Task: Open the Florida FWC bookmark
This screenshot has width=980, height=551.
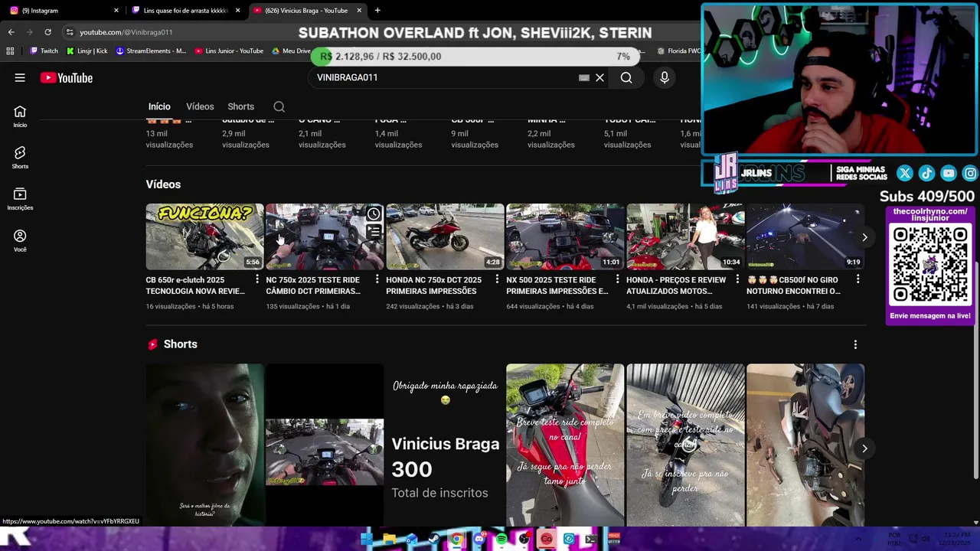Action: pos(679,51)
